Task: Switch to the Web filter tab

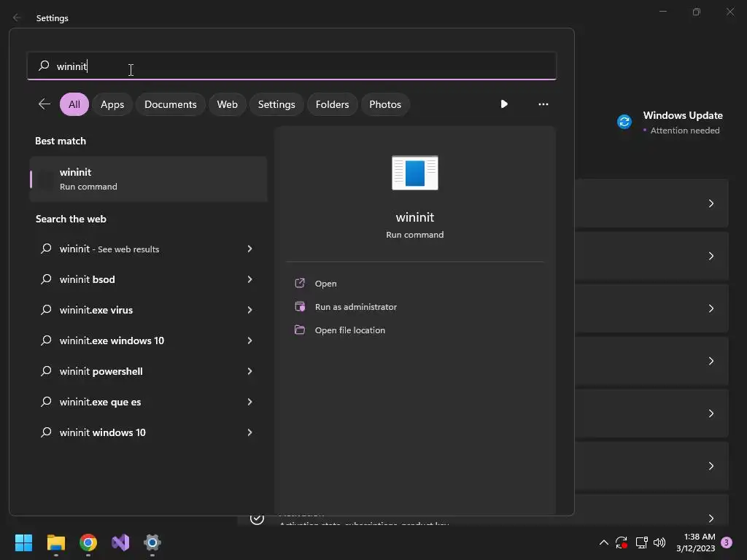Action: click(x=228, y=104)
